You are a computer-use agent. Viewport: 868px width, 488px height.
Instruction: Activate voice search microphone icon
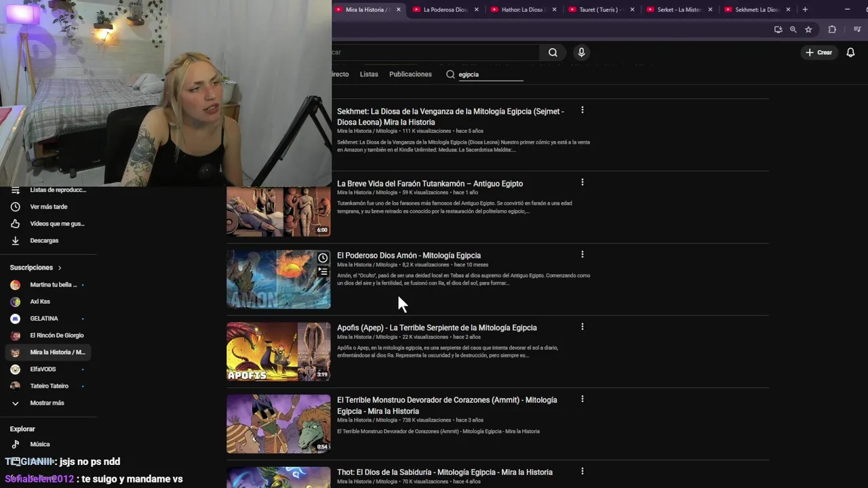tap(581, 52)
